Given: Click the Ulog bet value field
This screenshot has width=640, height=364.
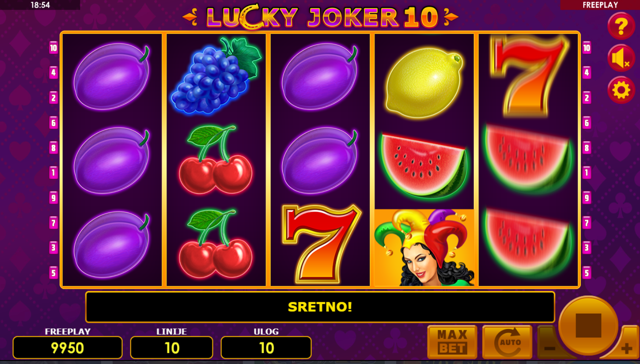Looking at the screenshot, I should click(266, 348).
